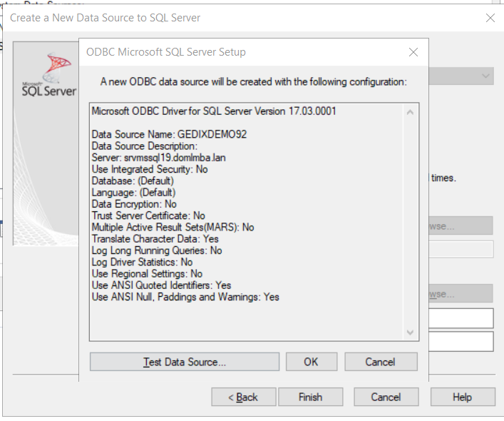Click the Test Data Source button
The height and width of the screenshot is (421, 504).
click(x=185, y=362)
